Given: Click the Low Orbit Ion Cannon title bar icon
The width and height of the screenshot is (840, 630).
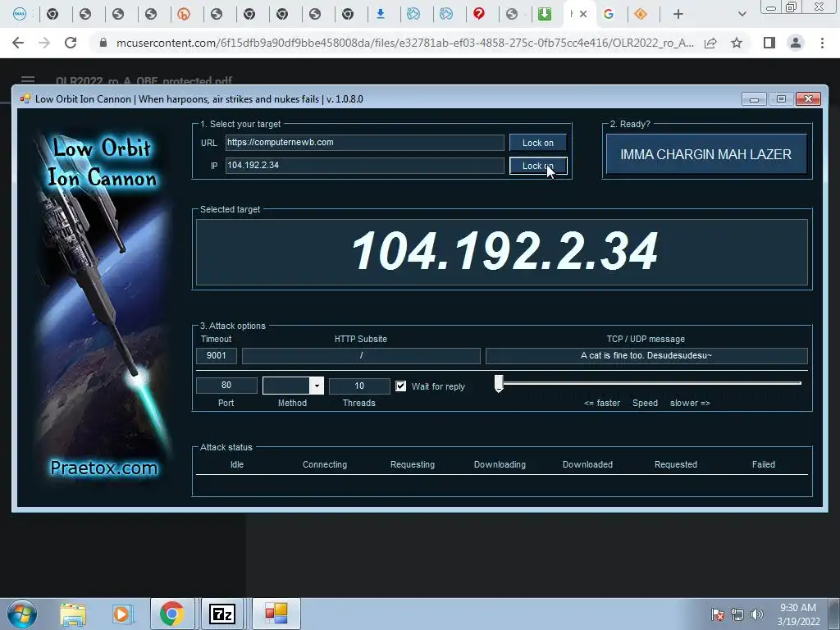Looking at the screenshot, I should 25,98.
